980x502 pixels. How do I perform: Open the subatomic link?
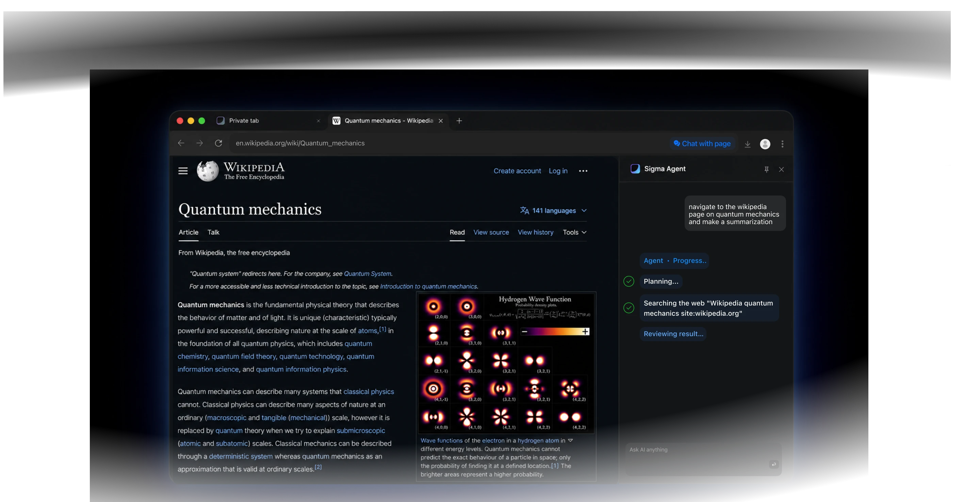tap(232, 444)
